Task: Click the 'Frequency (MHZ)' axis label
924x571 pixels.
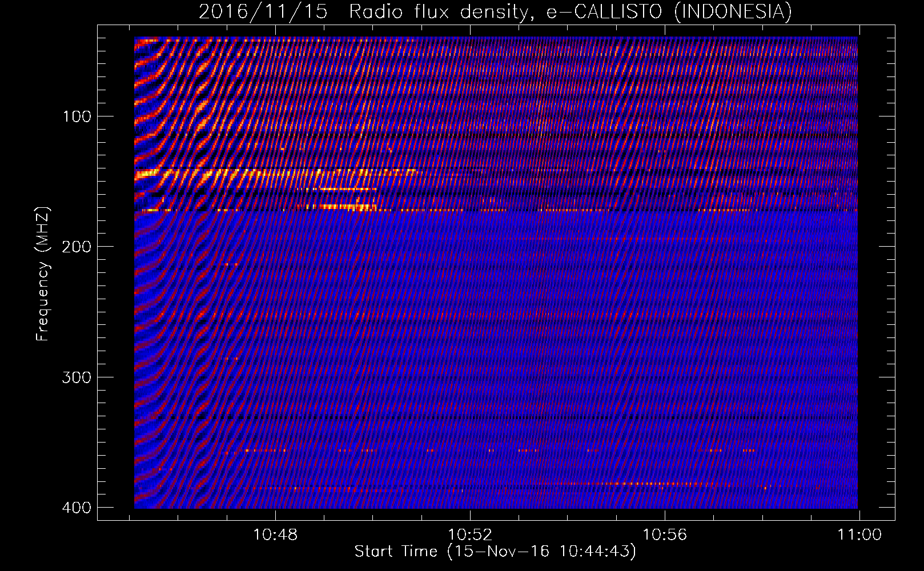Action: click(x=43, y=274)
